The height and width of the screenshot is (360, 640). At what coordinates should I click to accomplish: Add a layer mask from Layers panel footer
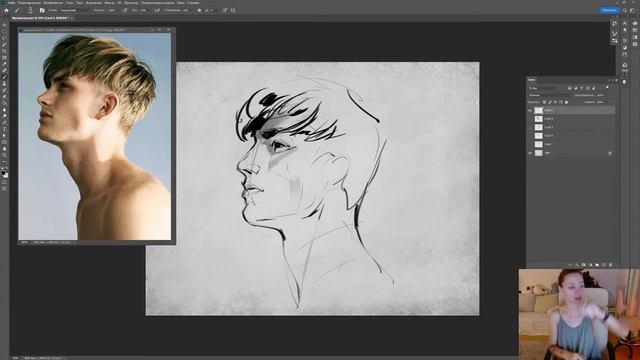(x=584, y=265)
